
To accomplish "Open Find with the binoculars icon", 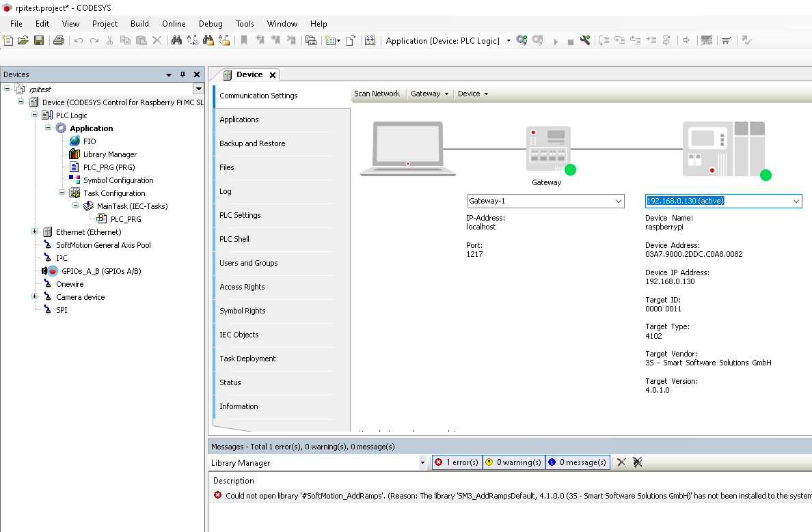I will (x=176, y=40).
